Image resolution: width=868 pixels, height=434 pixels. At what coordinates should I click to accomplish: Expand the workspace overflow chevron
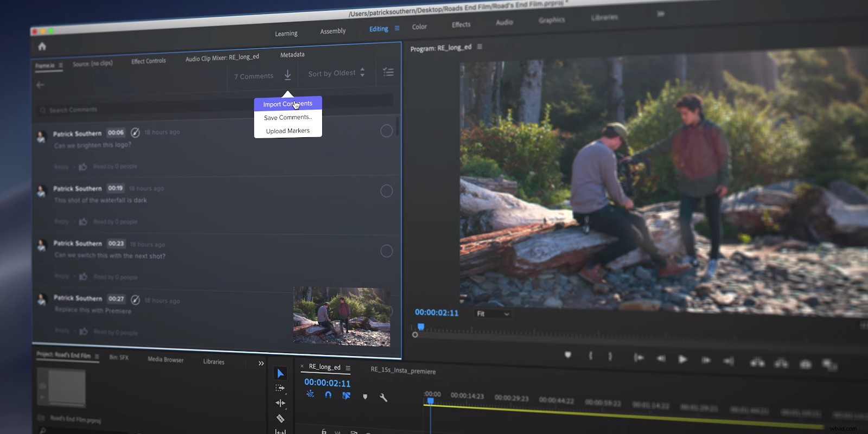click(660, 14)
